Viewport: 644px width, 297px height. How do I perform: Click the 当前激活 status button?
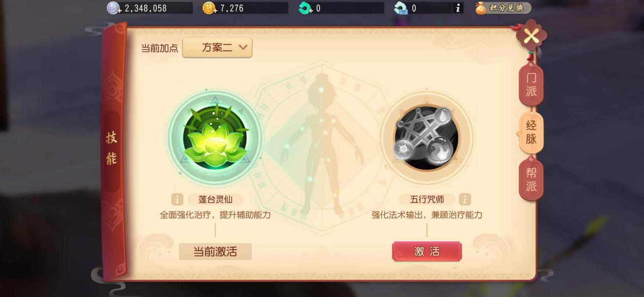(215, 251)
